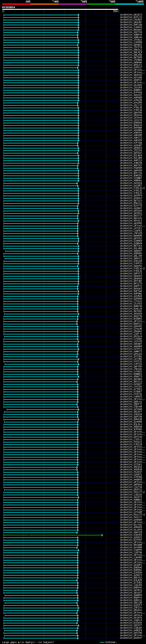
Task: Select the label UniRef100_A8VHZ9
Action: (x=131, y=314)
